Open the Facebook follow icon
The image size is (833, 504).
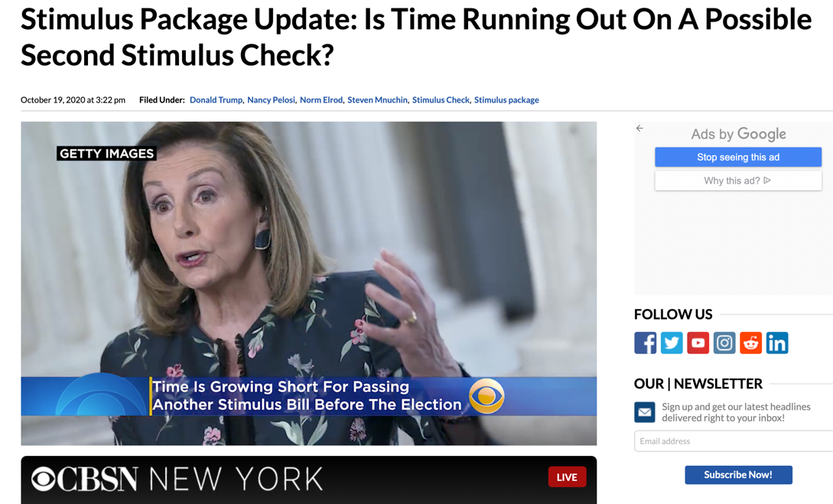[x=645, y=343]
